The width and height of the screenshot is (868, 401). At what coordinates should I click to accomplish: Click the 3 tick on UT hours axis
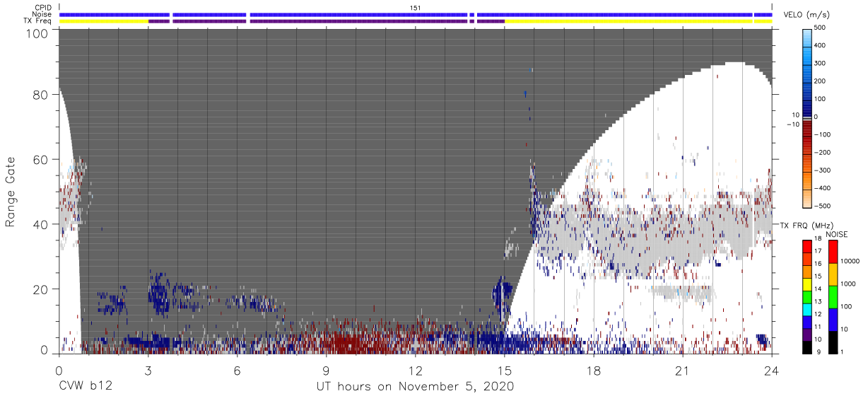click(x=148, y=371)
